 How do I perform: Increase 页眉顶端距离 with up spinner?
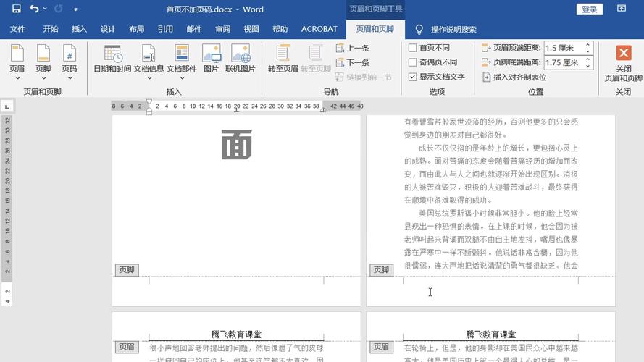point(588,45)
